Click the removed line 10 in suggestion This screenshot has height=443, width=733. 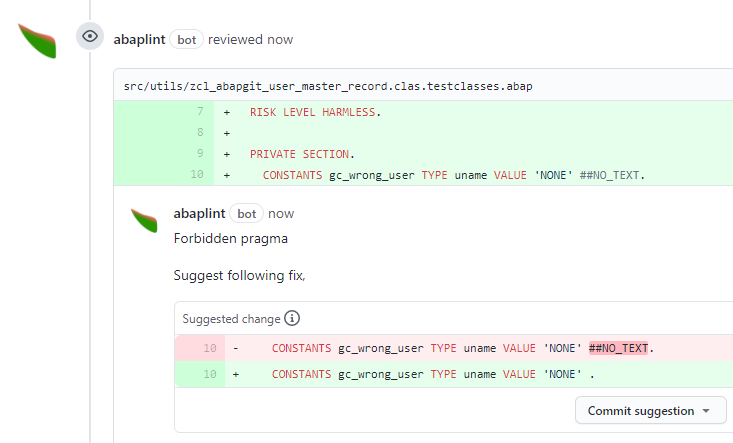tap(454, 348)
